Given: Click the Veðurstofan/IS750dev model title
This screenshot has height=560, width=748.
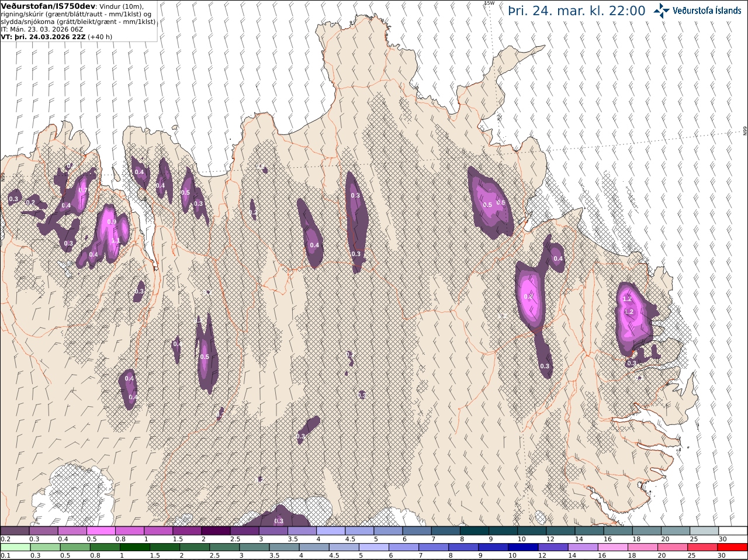Looking at the screenshot, I should pyautogui.click(x=48, y=5).
